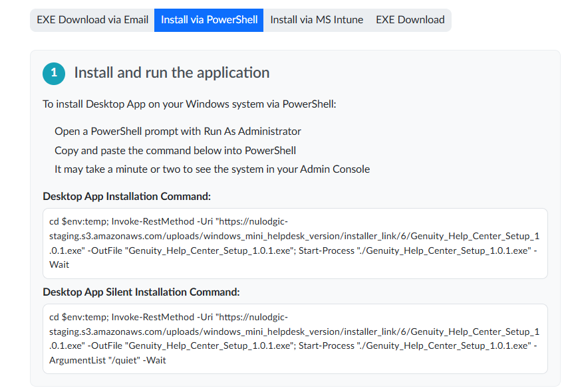Click the final Wait word in first command
570x392 pixels.
pos(59,265)
